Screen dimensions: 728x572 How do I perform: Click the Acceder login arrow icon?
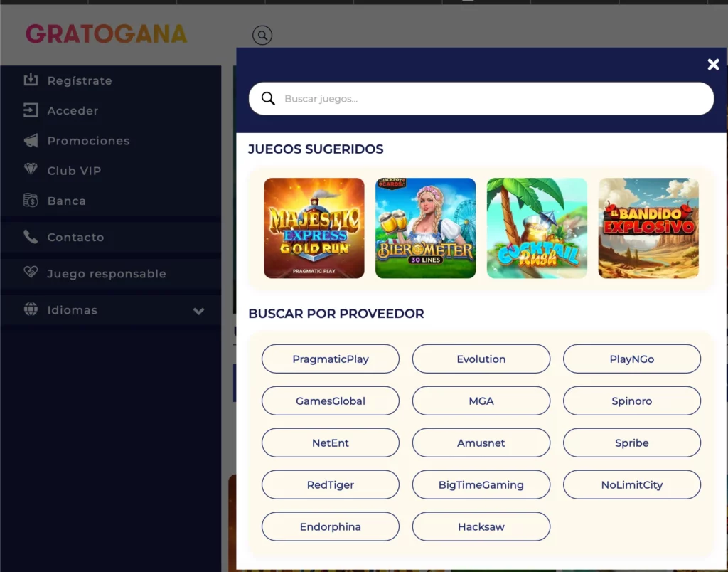(x=31, y=110)
